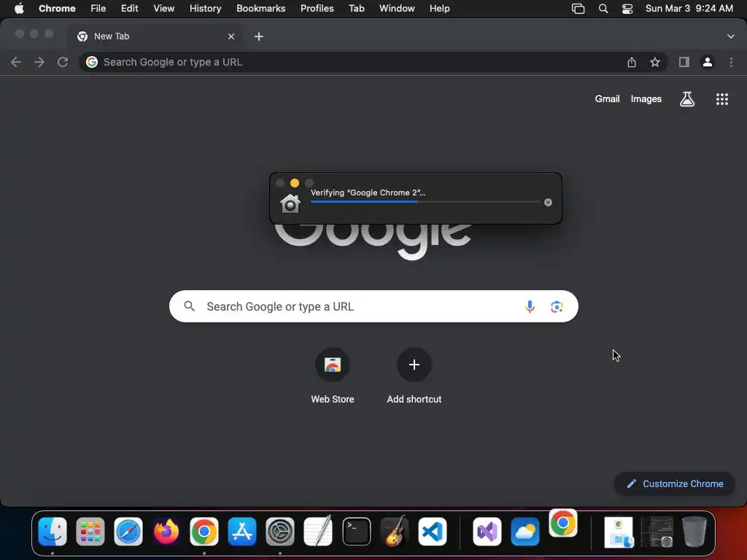Image resolution: width=747 pixels, height=560 pixels.
Task: Start voice search with the microphone
Action: [x=530, y=307]
